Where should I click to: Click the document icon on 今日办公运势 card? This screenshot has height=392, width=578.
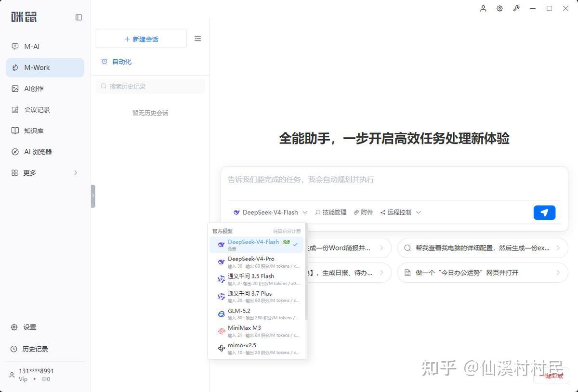(407, 273)
